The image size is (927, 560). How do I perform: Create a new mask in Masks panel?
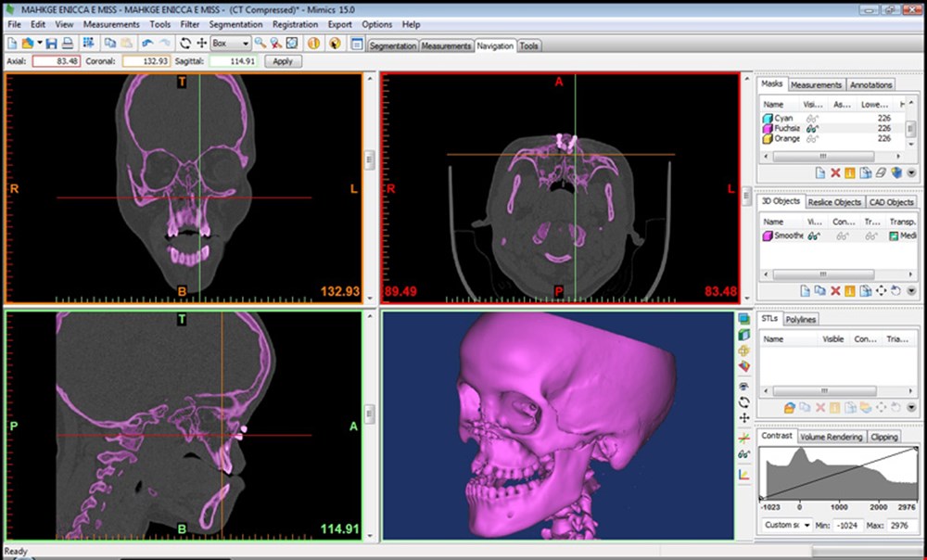(820, 173)
